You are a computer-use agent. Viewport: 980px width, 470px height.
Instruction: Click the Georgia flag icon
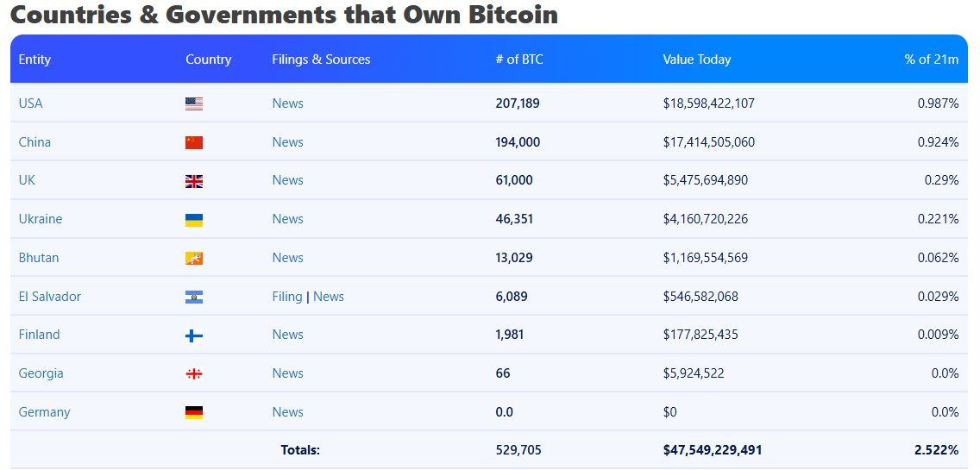[x=194, y=373]
